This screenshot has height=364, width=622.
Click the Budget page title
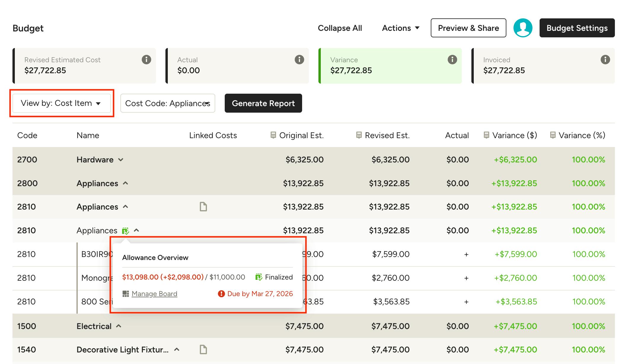tap(28, 28)
